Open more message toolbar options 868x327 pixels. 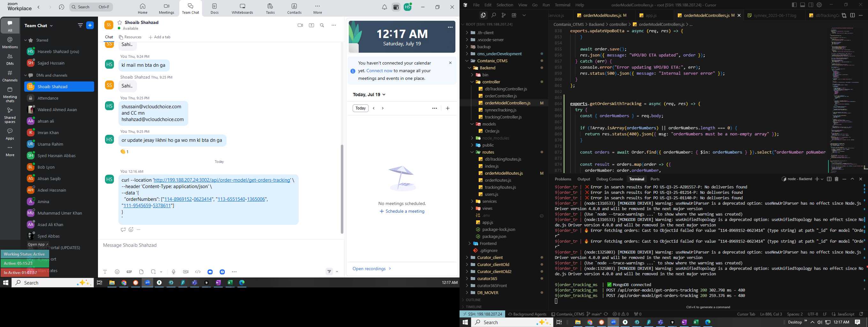point(234,272)
